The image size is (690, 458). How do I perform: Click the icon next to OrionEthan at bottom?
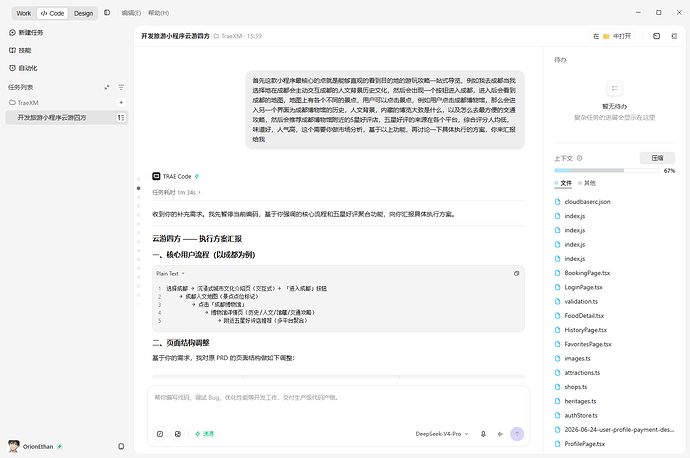[121, 446]
